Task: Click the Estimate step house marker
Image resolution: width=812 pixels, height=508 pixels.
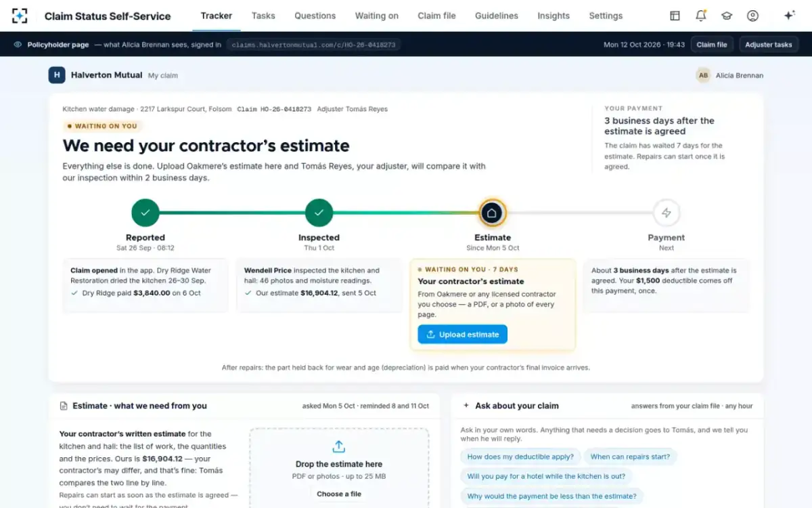Action: [493, 213]
